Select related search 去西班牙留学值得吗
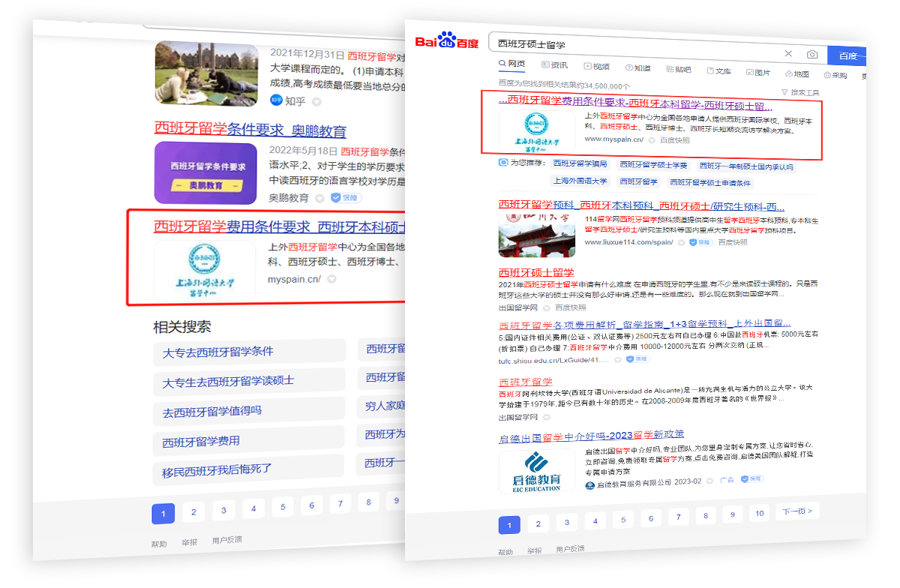Screen dimensions: 900x588 tap(212, 412)
